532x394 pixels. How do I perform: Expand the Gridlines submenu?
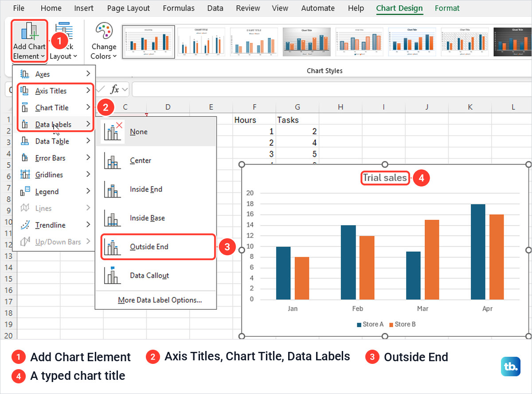point(54,175)
